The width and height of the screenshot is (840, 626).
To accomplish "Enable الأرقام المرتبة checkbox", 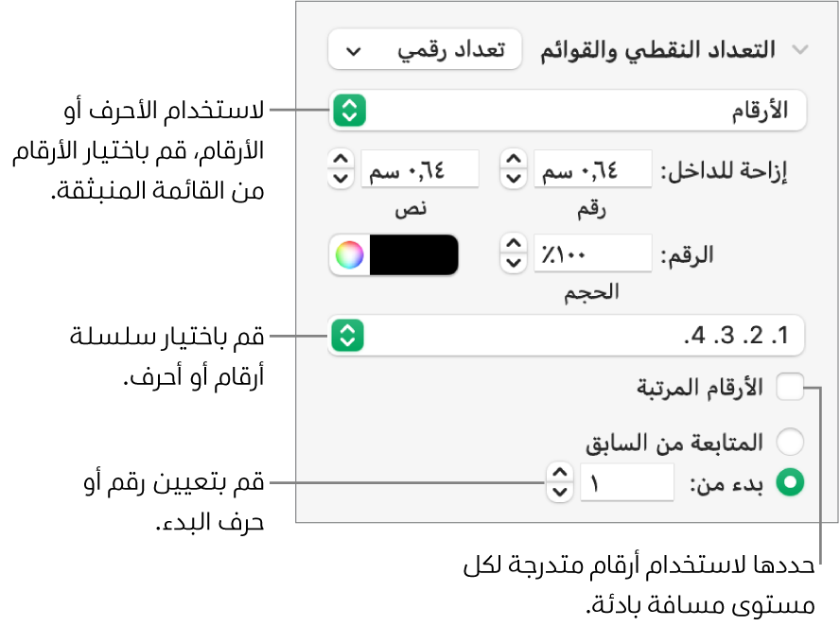I will [x=789, y=388].
